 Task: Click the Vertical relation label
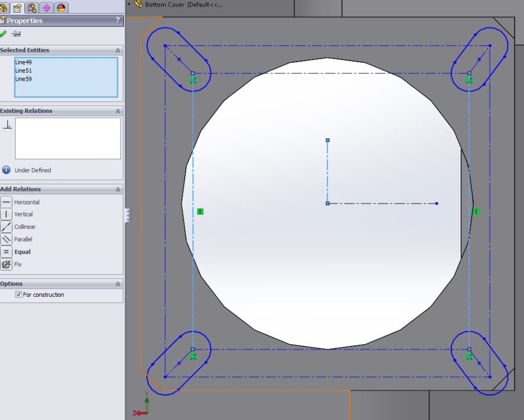[x=23, y=214]
